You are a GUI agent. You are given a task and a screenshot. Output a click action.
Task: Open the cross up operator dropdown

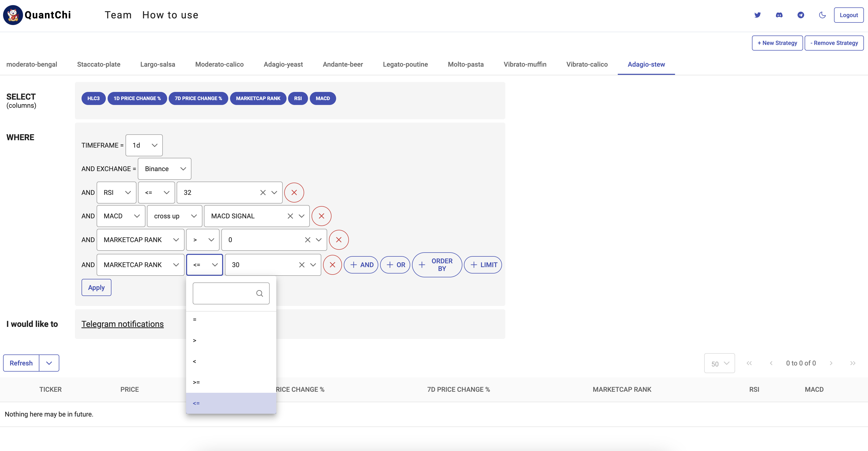click(175, 216)
